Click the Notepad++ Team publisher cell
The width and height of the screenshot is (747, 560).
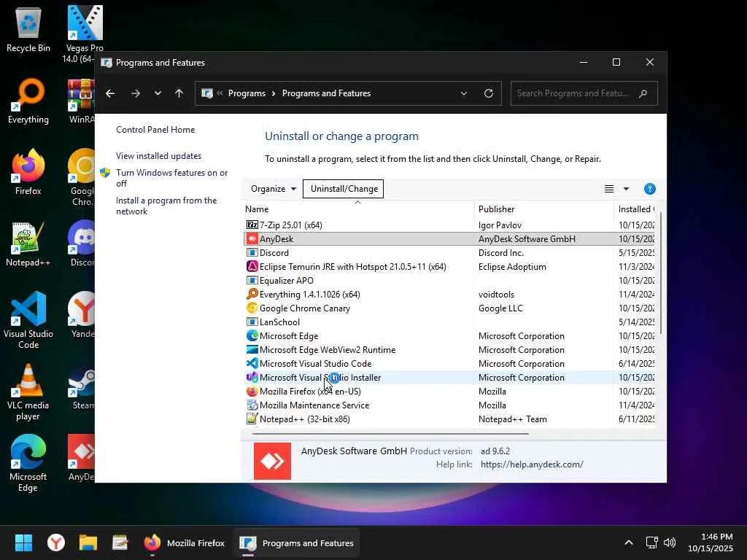tap(513, 419)
